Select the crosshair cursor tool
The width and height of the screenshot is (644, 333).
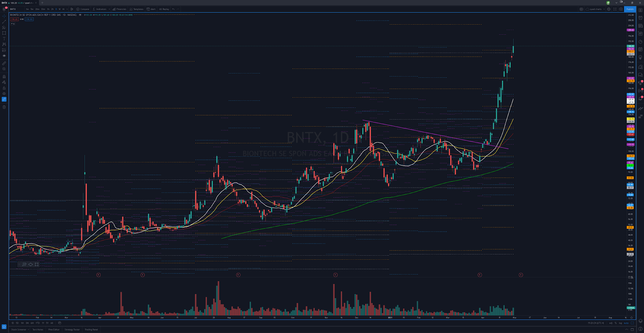tap(4, 16)
